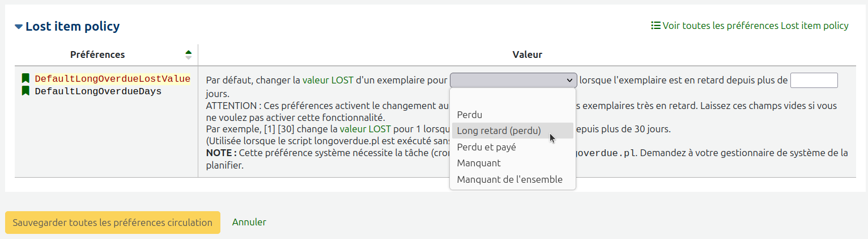
Task: Click valeur LOST link in example sentence
Action: (365, 129)
